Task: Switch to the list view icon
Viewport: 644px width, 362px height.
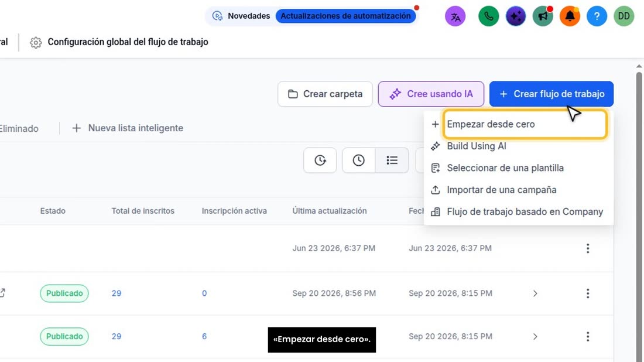Action: coord(392,160)
